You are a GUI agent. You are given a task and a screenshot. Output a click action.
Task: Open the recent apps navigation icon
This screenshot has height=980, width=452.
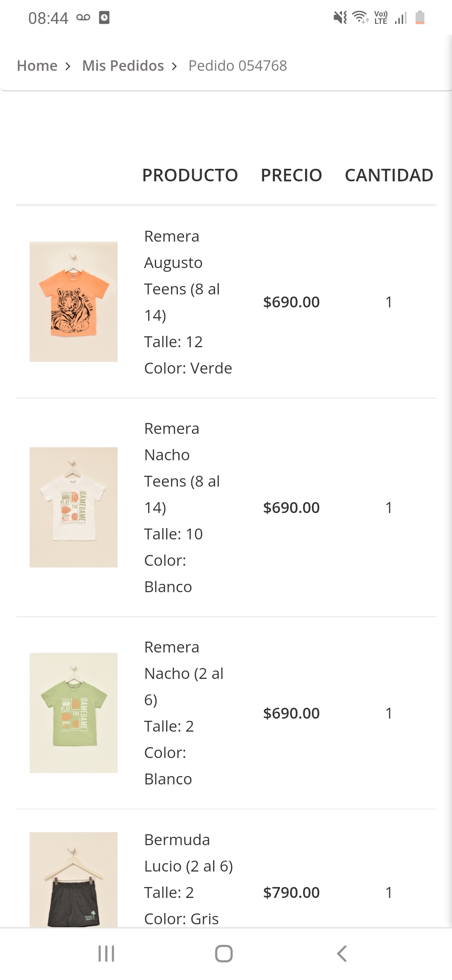tap(106, 954)
